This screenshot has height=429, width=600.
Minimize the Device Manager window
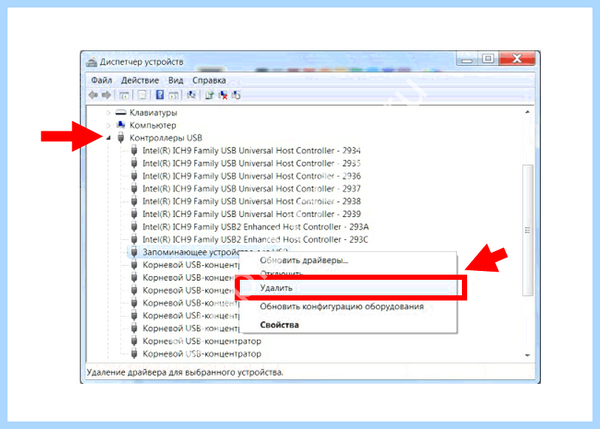click(467, 59)
